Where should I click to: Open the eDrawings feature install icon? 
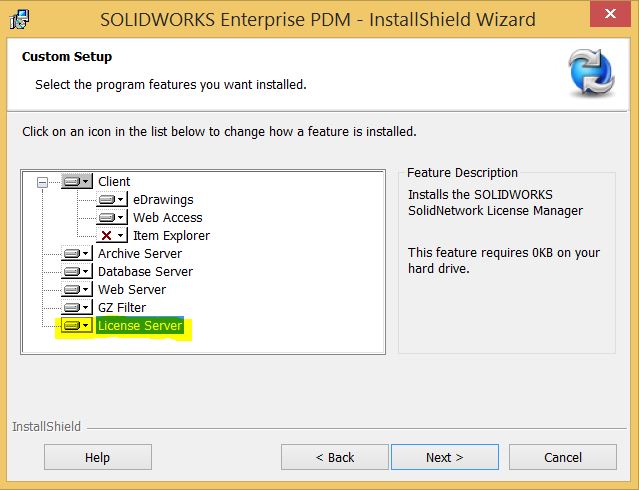tap(112, 199)
